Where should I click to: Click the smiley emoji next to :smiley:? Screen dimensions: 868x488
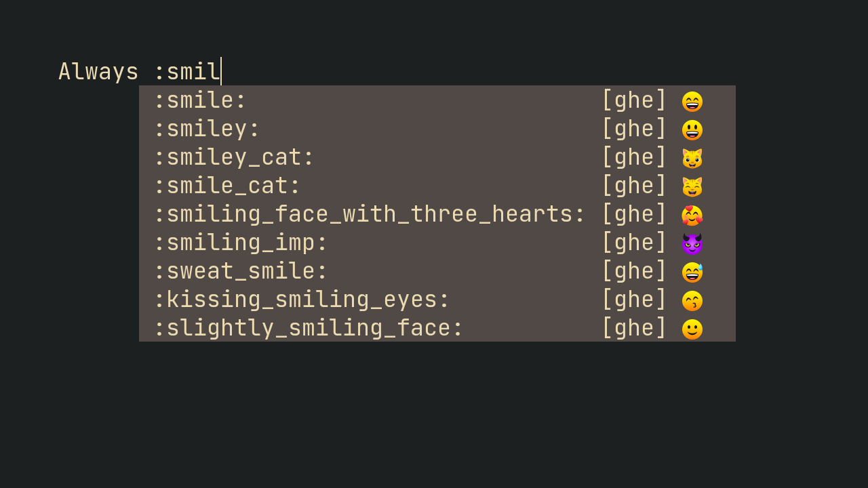(692, 129)
